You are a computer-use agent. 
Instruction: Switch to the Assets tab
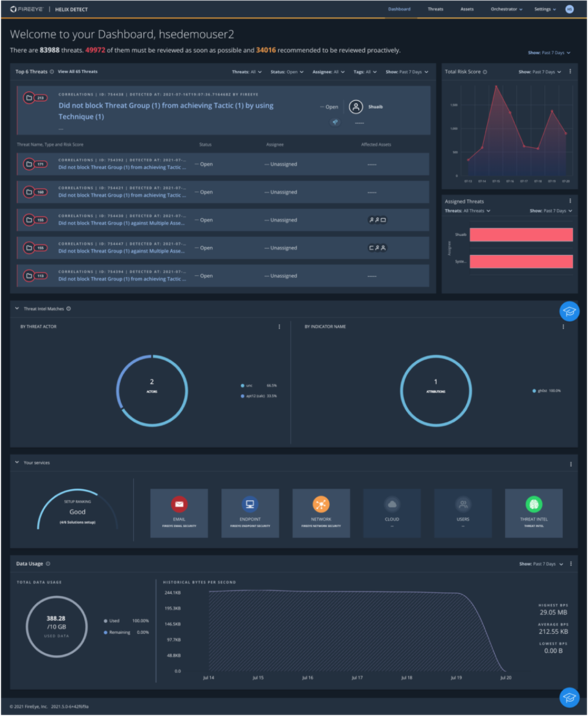pyautogui.click(x=467, y=9)
